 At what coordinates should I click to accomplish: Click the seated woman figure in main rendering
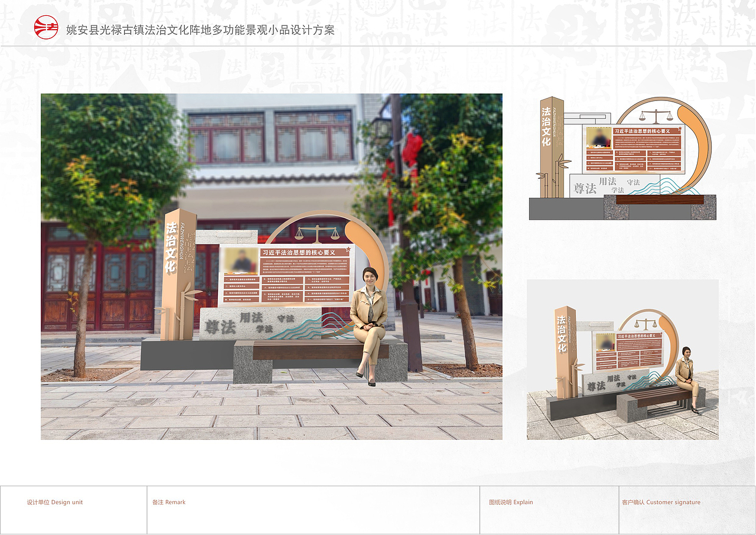point(369,326)
